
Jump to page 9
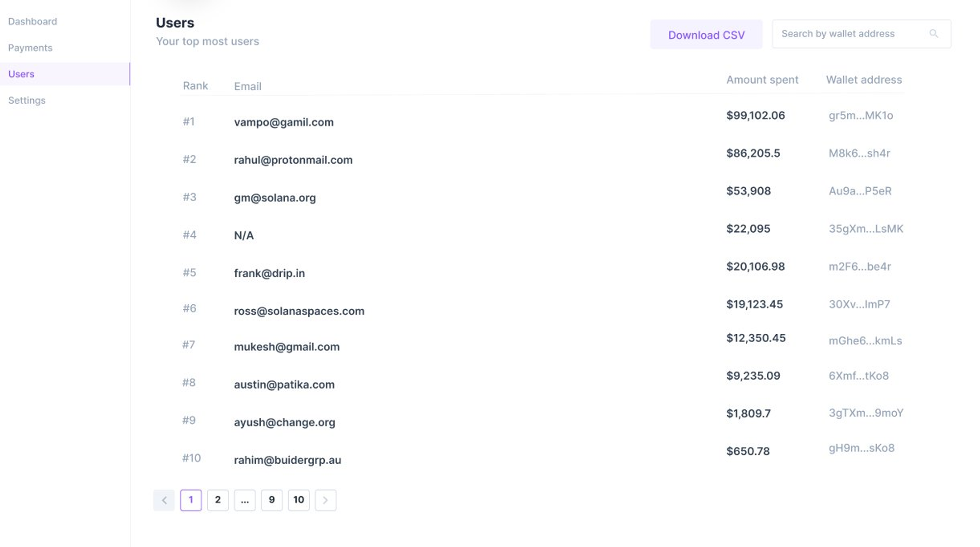point(271,500)
